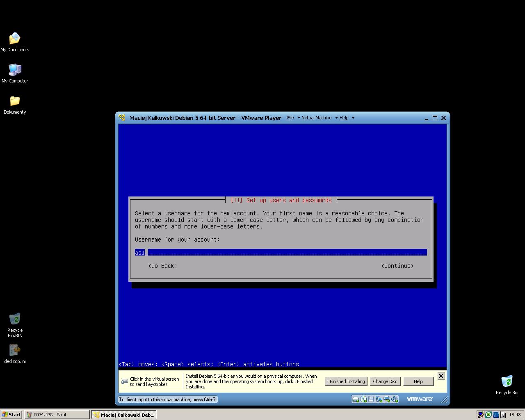Open the Virtual Machine menu
This screenshot has height=420, width=525.
[317, 118]
